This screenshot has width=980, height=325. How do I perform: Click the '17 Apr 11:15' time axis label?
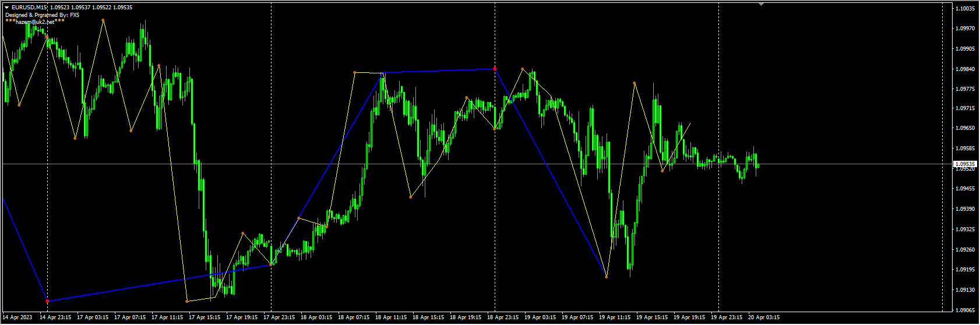[167, 318]
